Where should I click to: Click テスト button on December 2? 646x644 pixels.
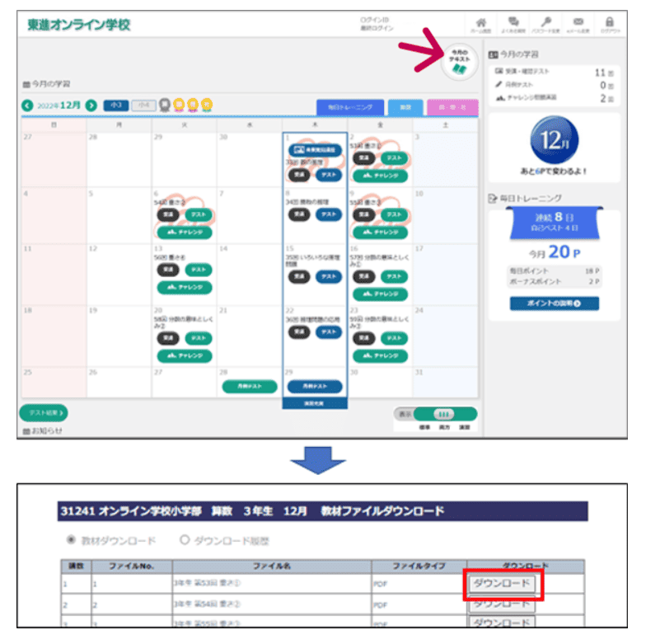pyautogui.click(x=394, y=158)
